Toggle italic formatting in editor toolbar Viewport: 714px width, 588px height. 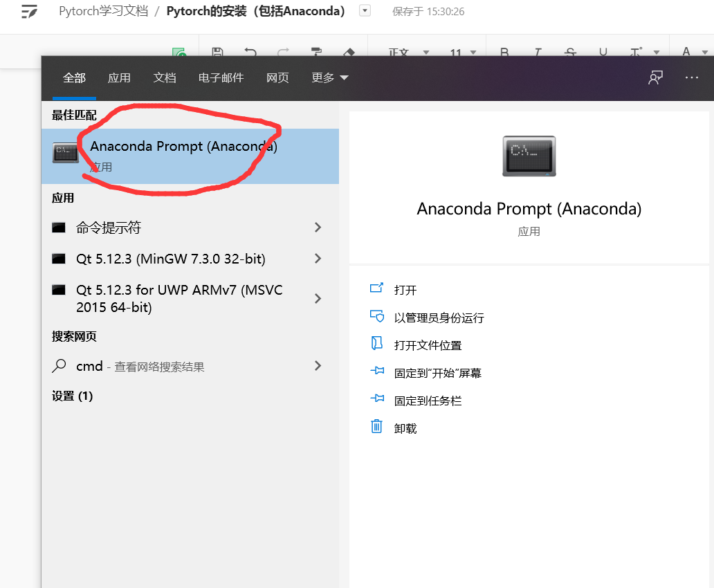538,52
